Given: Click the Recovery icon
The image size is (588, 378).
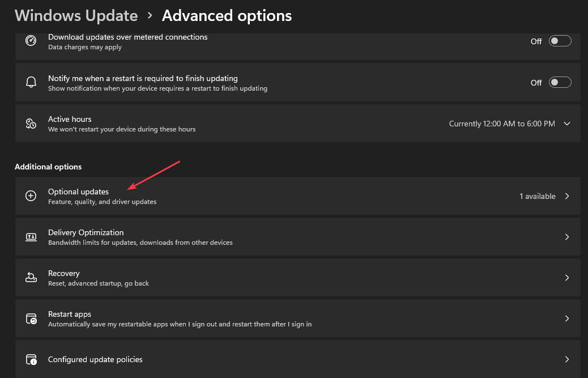Looking at the screenshot, I should pos(31,278).
